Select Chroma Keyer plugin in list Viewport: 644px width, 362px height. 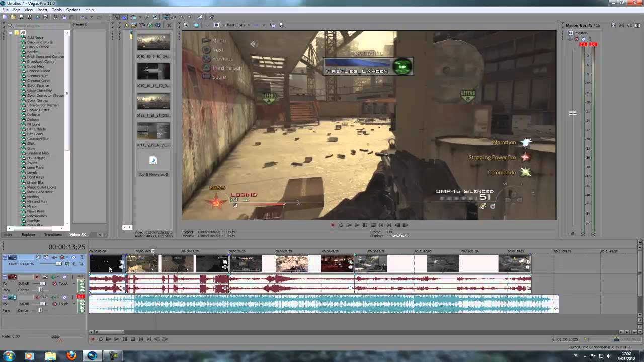point(38,81)
